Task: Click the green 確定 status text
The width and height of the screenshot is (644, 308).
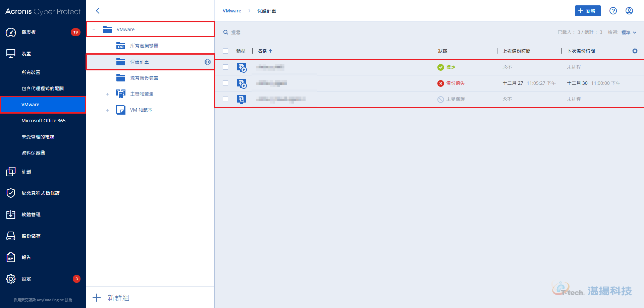Action: pos(450,67)
